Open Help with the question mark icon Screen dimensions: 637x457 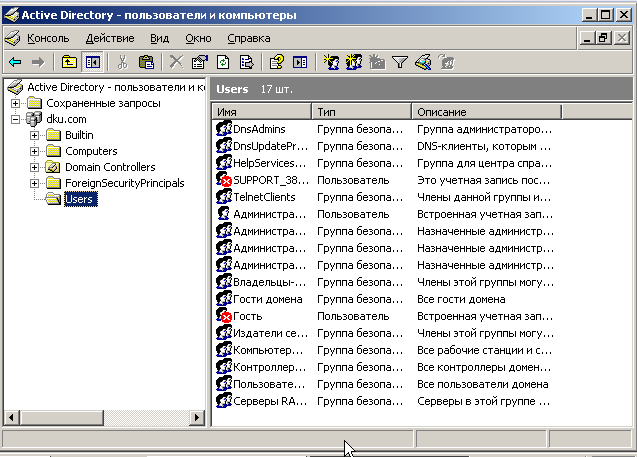pos(277,62)
